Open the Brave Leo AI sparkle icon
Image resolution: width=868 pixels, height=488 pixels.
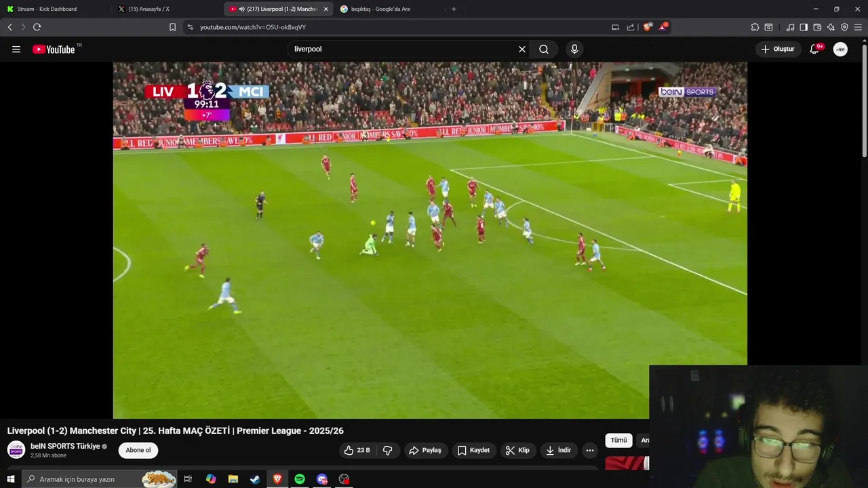tap(831, 27)
